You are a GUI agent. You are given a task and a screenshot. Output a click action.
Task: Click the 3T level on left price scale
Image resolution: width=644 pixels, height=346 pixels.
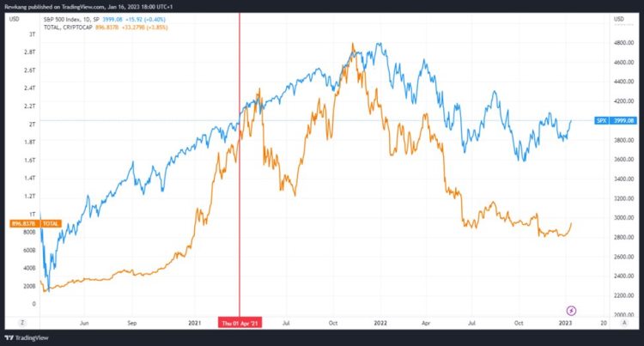coord(32,33)
